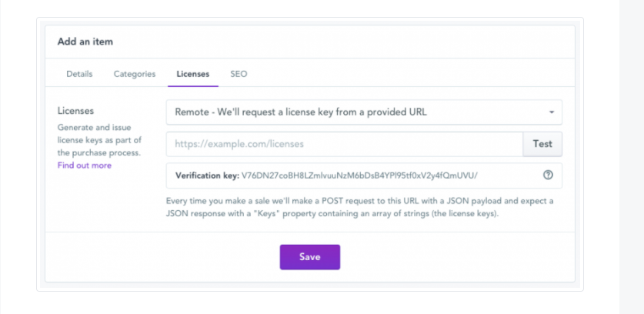Follow the Find out more link
This screenshot has height=314, width=644.
click(x=84, y=165)
